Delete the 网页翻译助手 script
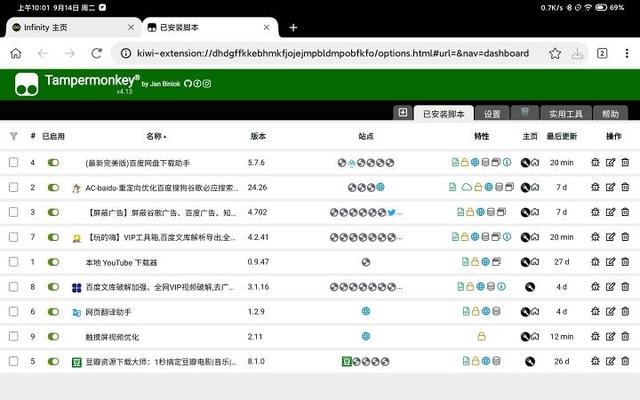Image resolution: width=640 pixels, height=400 pixels. pos(625,312)
